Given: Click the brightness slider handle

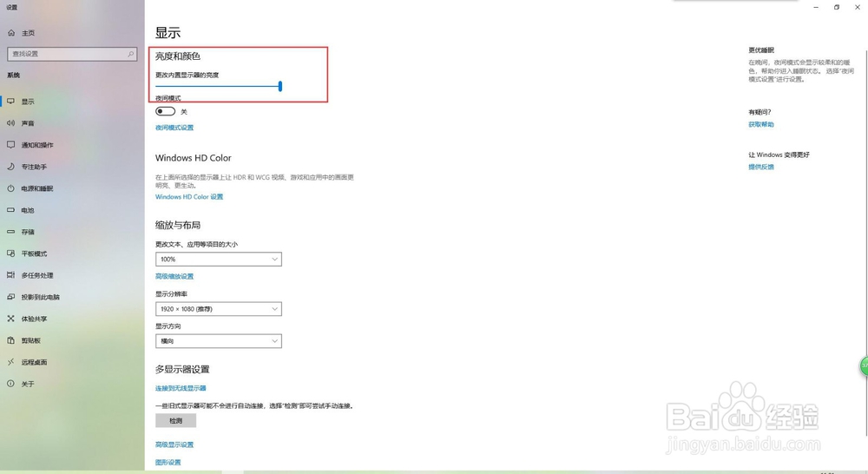Looking at the screenshot, I should click(x=280, y=86).
